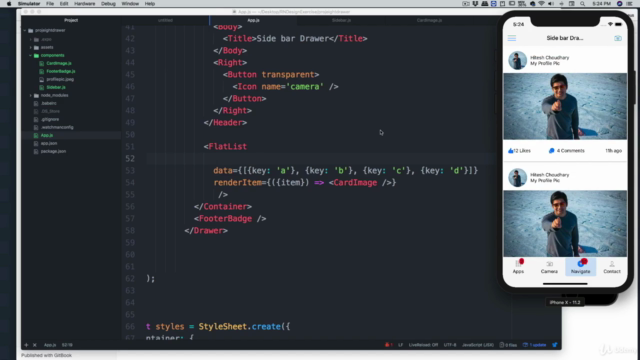The image size is (640, 360).
Task: Click the LF line ending selector
Action: pos(400,345)
